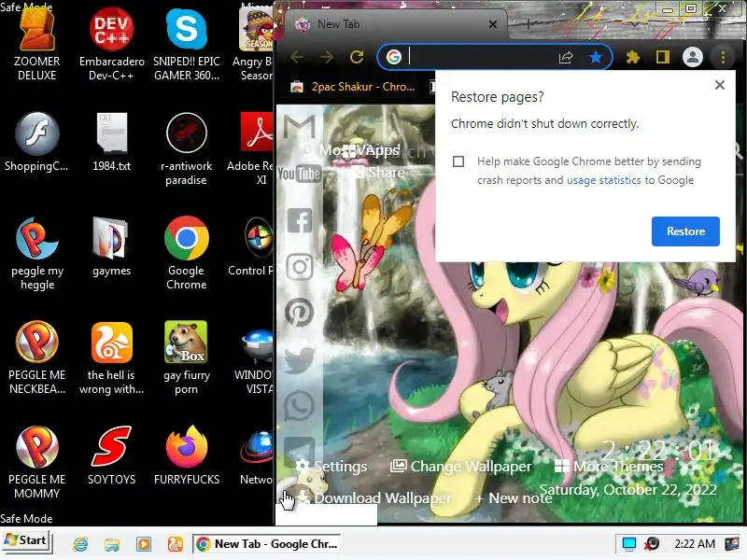The image size is (747, 560).
Task: Click the WhatsApp icon in page sidebar
Action: (x=299, y=406)
